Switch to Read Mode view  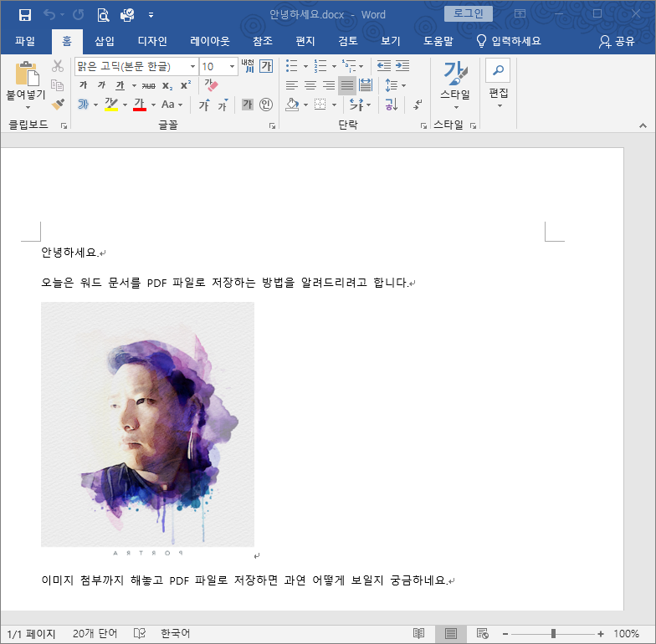pos(418,634)
